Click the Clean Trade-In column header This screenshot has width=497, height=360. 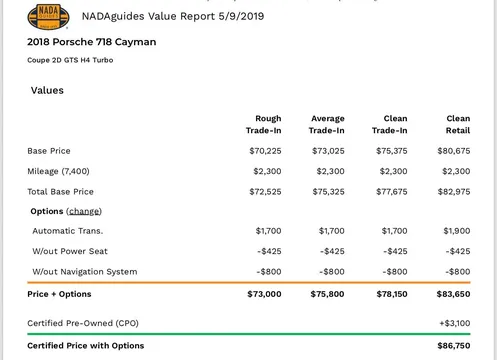point(390,124)
